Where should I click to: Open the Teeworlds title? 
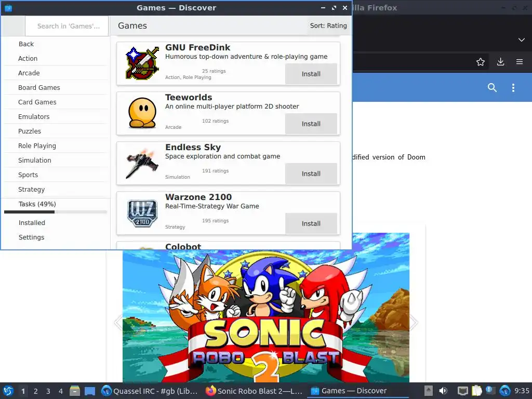click(x=189, y=97)
